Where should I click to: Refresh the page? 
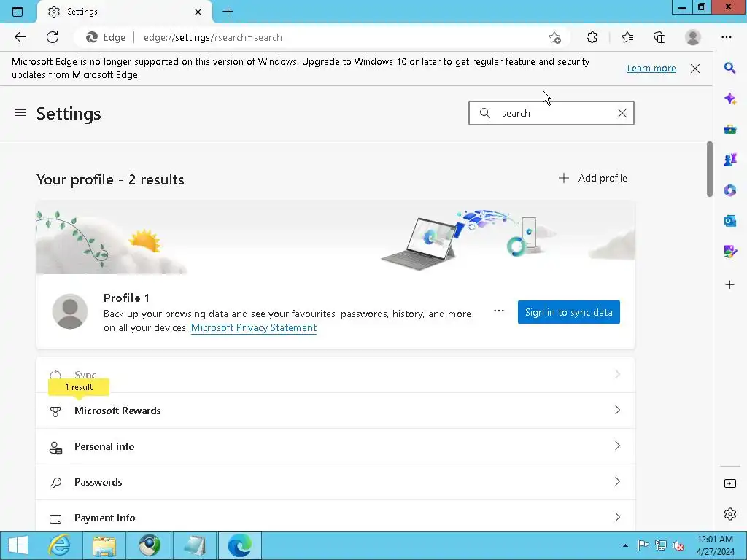[53, 37]
